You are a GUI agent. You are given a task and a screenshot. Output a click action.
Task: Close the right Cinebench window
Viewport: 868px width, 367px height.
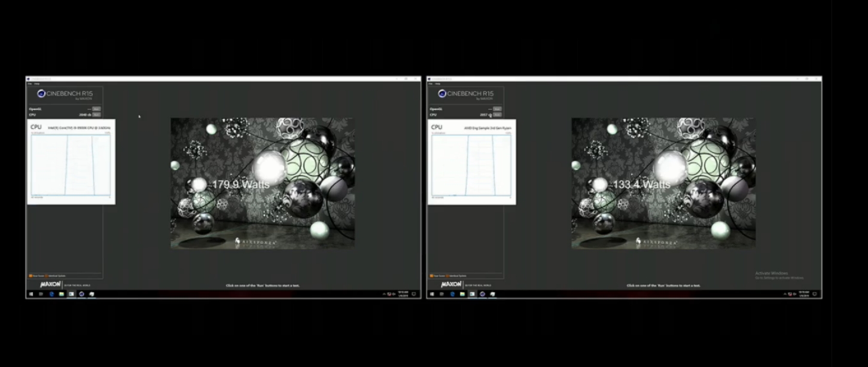click(x=817, y=79)
